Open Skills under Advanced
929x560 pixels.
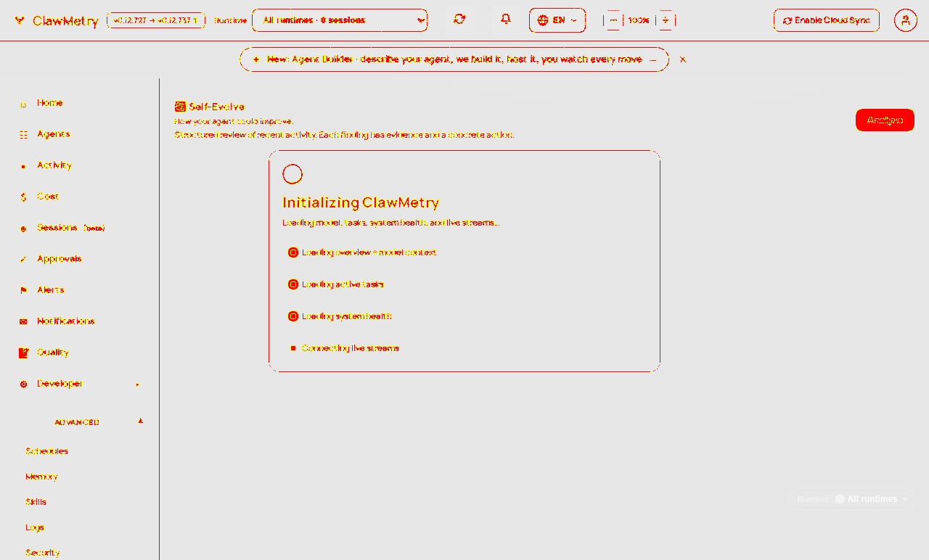(x=36, y=502)
